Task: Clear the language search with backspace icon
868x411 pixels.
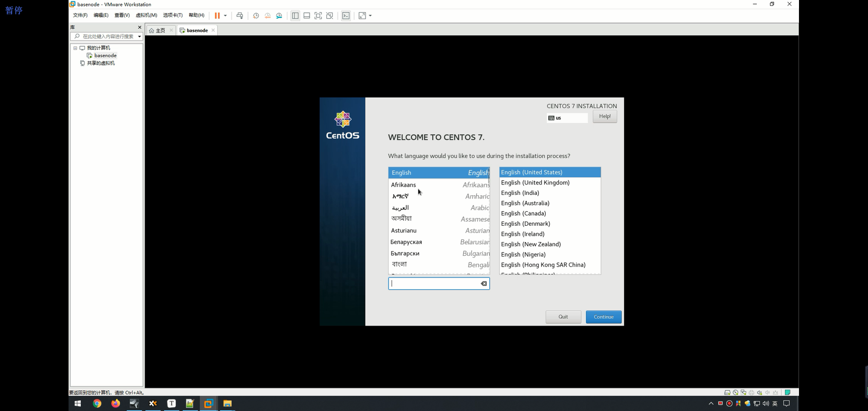Action: click(484, 283)
